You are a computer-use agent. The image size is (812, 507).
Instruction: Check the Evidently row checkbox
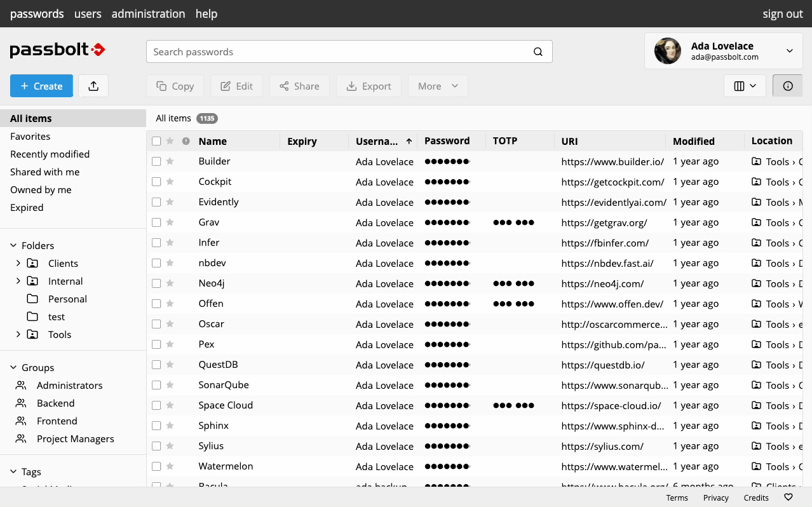coord(156,202)
